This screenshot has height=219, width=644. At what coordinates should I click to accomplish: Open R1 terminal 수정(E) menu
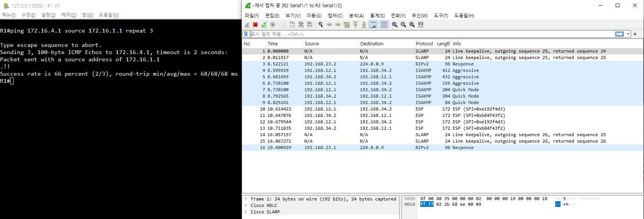tap(29, 15)
